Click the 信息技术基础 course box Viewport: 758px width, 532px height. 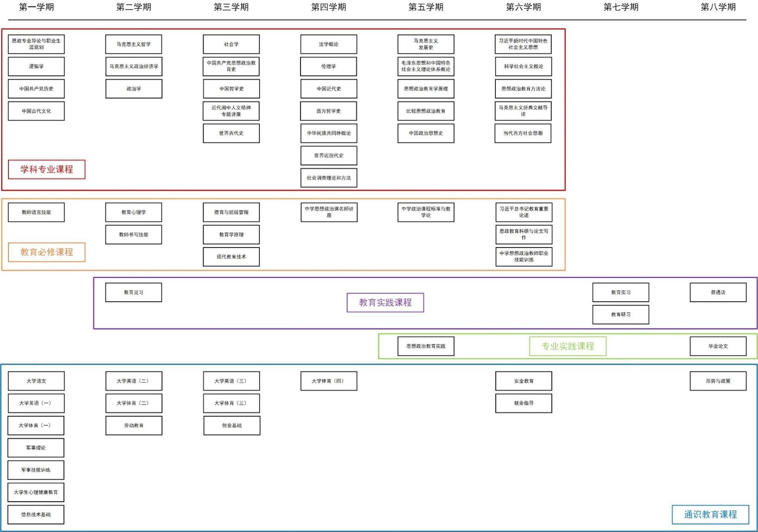pyautogui.click(x=36, y=515)
